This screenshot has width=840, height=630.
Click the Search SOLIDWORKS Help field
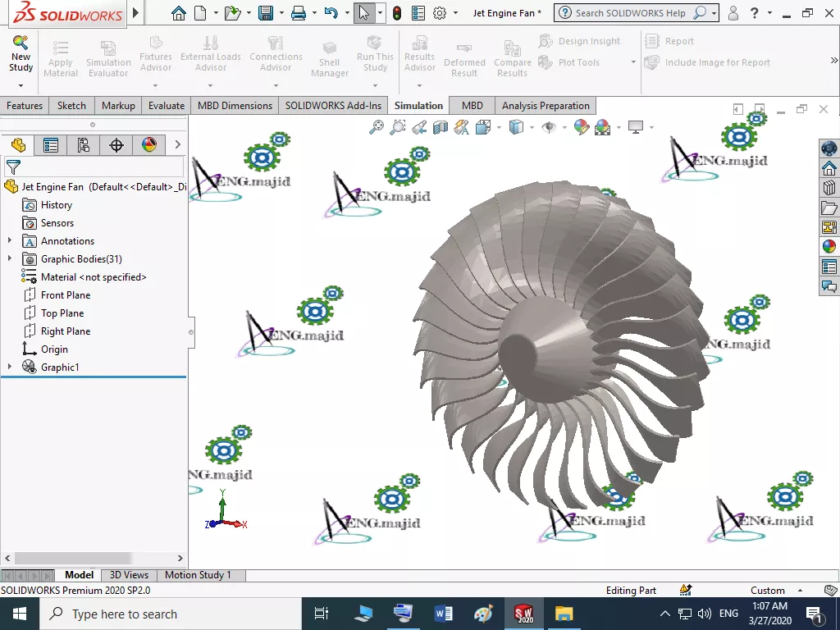(630, 13)
